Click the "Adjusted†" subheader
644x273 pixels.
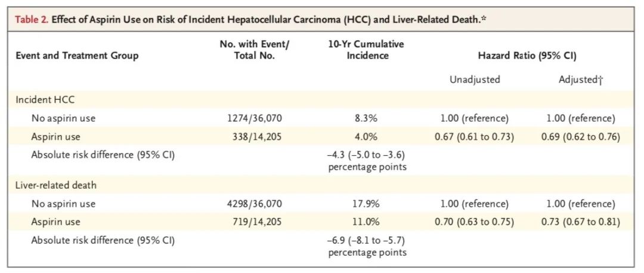581,79
